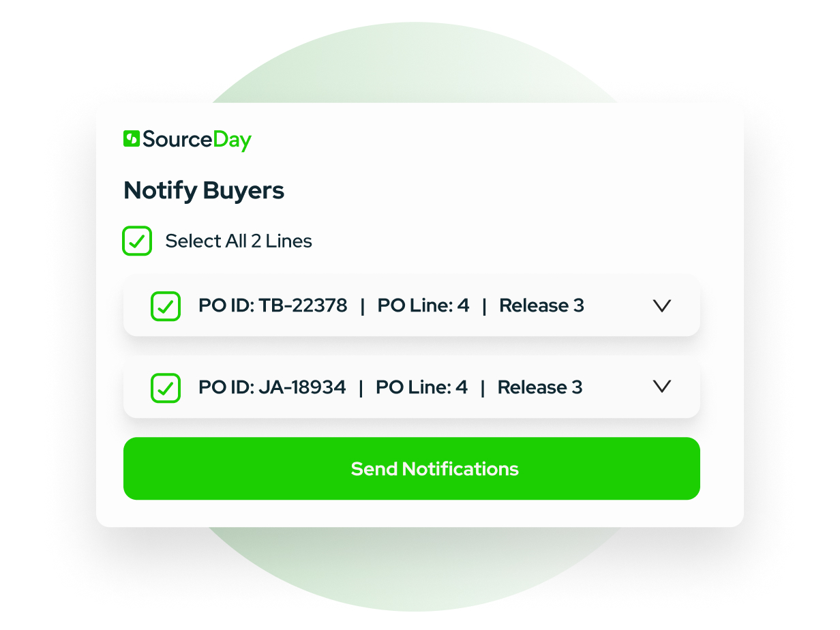Click Release 3 in the JA-18934 row

pos(539,388)
